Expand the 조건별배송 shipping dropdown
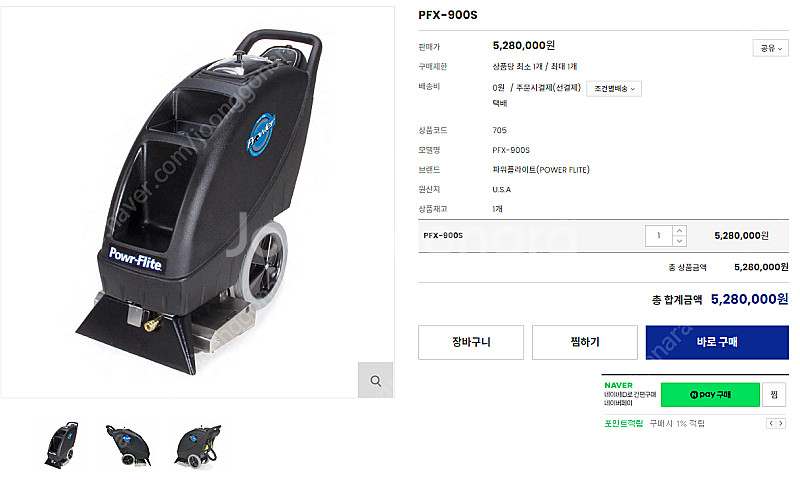 (614, 89)
